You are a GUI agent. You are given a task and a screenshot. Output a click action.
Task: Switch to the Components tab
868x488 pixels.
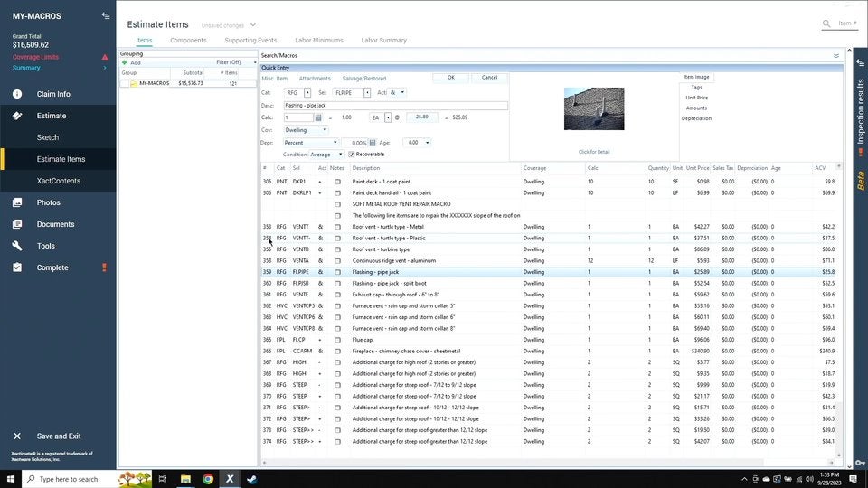coord(188,41)
